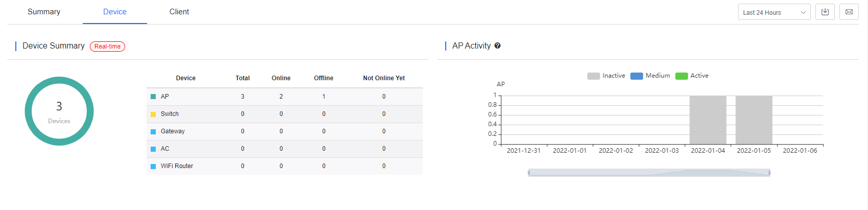The image size is (868, 210).
Task: Toggle the Inactive legend series
Action: [606, 76]
